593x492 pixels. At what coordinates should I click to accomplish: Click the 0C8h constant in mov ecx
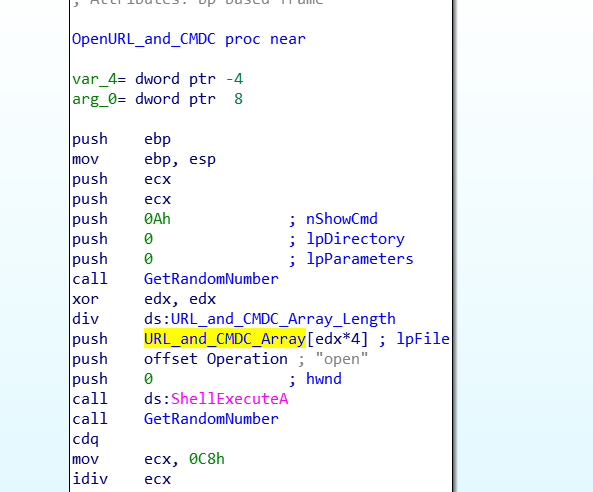pos(207,459)
